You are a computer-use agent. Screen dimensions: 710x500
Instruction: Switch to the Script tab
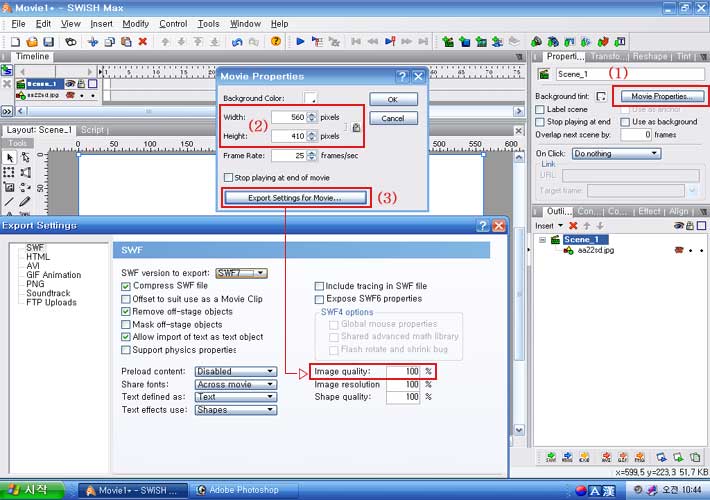[93, 130]
